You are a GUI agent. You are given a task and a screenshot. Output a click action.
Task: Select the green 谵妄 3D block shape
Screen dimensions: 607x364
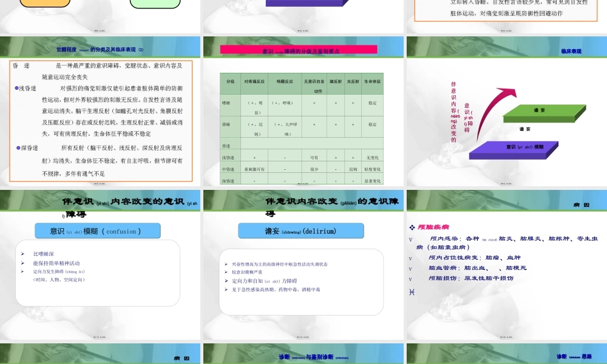pyautogui.click(x=543, y=112)
